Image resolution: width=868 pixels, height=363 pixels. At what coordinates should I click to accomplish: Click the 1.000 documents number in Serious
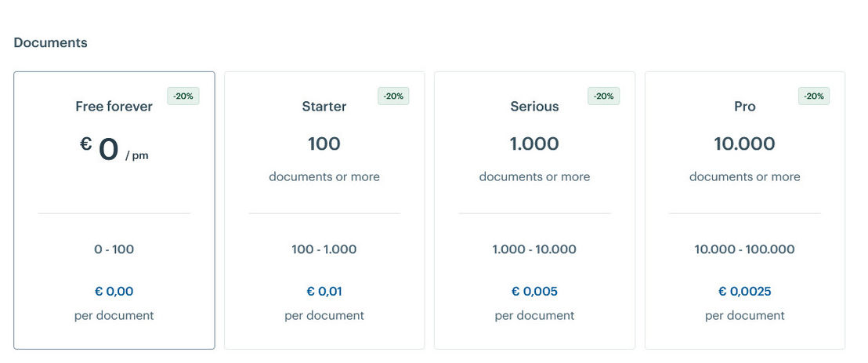coord(535,144)
